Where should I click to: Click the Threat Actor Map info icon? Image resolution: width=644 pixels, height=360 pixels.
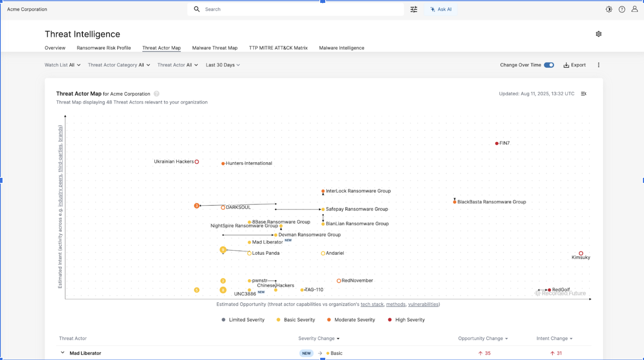pyautogui.click(x=156, y=94)
